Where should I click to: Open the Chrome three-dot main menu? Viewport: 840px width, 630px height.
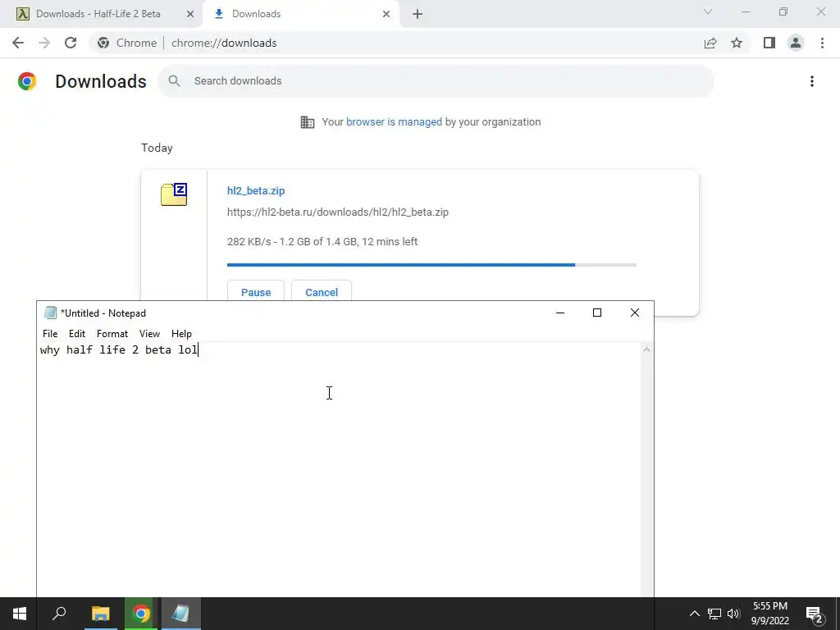pyautogui.click(x=822, y=43)
